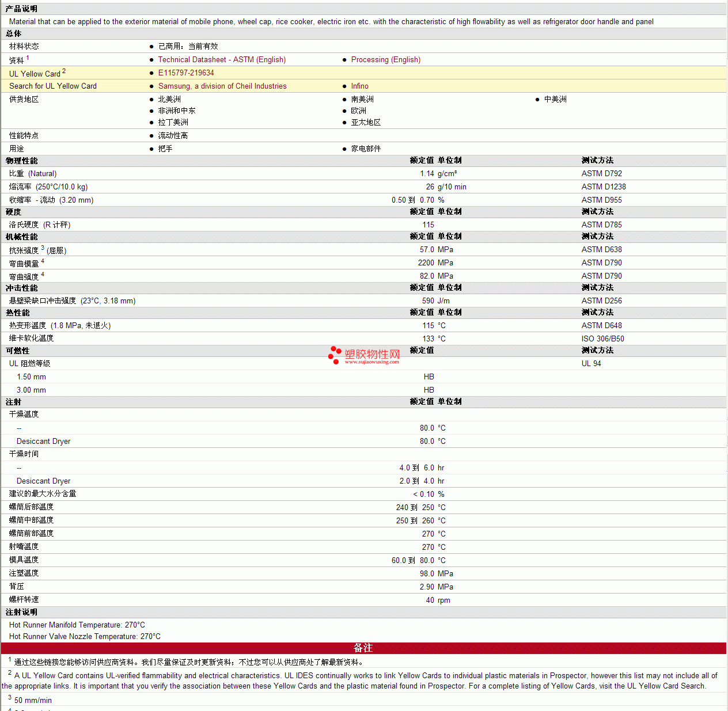The height and width of the screenshot is (711, 728).
Task: Click the application entry 把手
Action: (x=165, y=149)
